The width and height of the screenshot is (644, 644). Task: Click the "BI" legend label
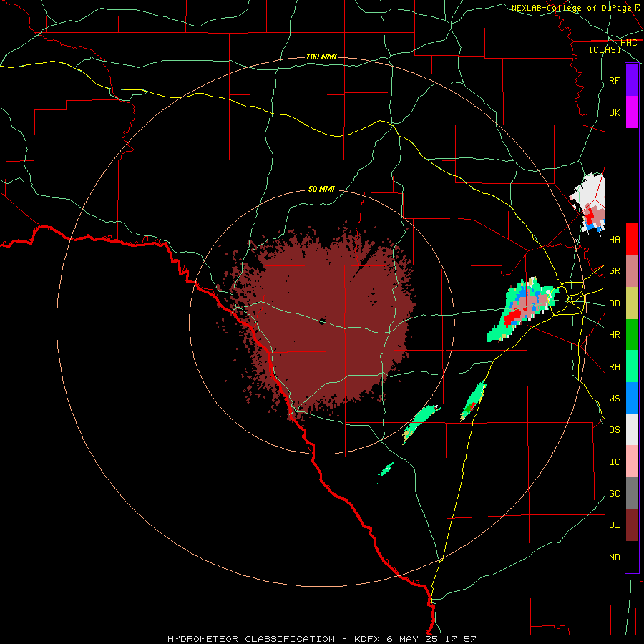(x=614, y=525)
